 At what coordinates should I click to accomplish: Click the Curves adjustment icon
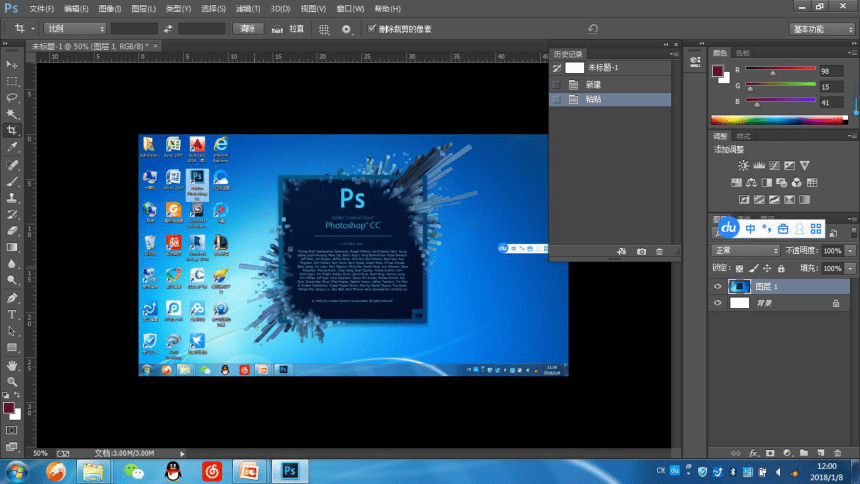point(774,165)
